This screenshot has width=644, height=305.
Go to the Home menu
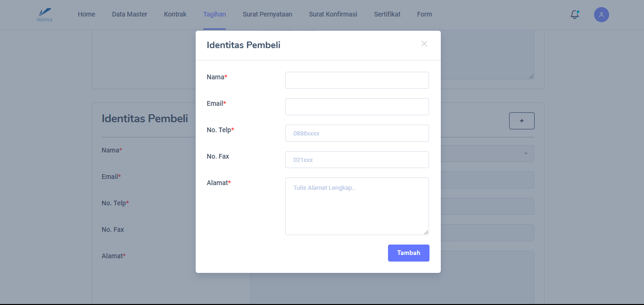86,15
